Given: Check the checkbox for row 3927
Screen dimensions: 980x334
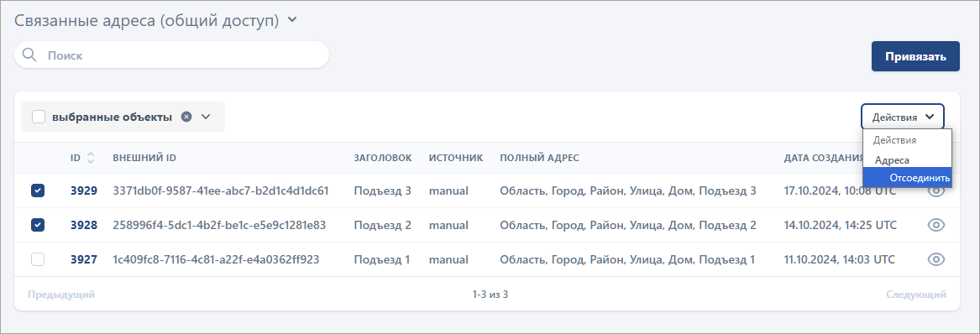Looking at the screenshot, I should [38, 259].
